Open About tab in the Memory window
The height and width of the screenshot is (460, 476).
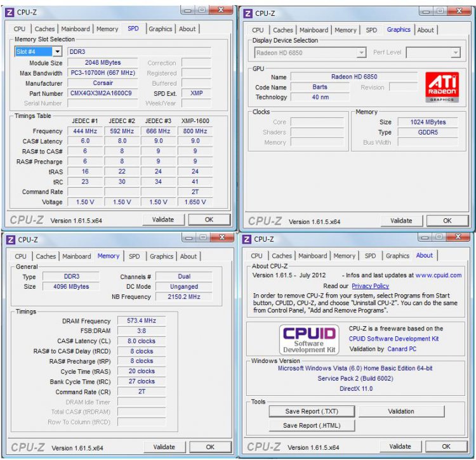click(x=188, y=256)
